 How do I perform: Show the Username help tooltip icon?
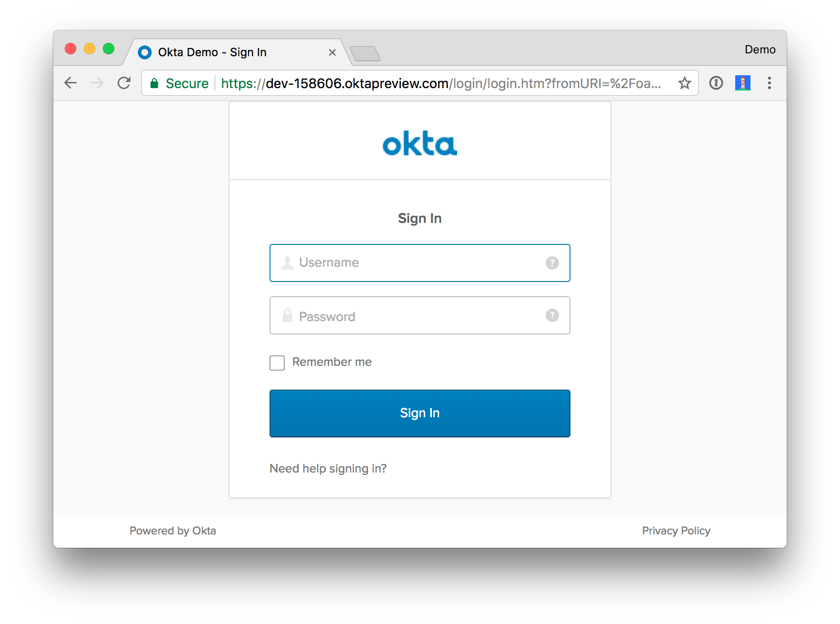[552, 262]
